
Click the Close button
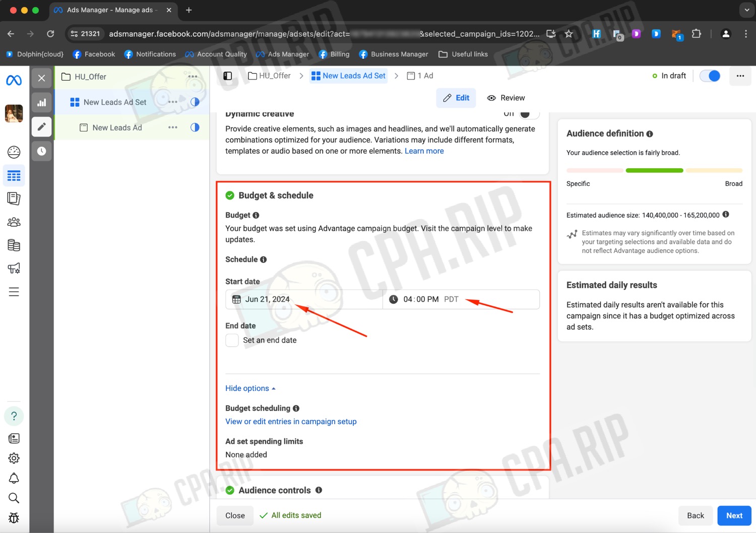[235, 515]
